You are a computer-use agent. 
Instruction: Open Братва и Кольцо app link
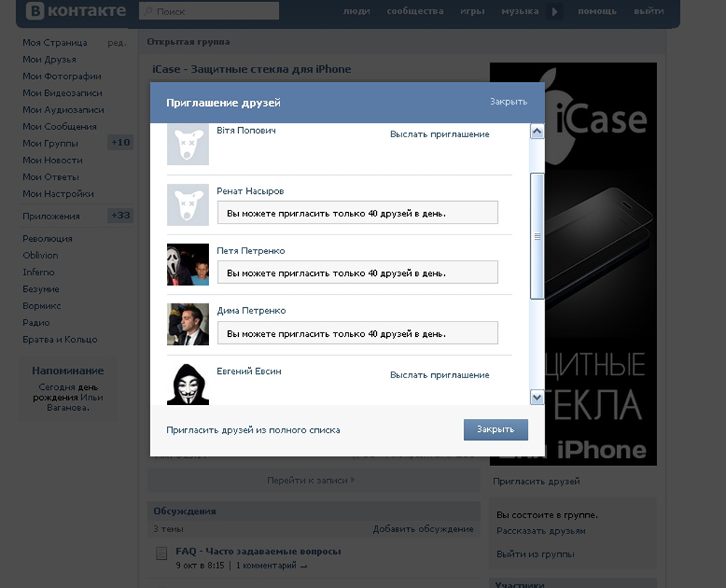pyautogui.click(x=60, y=340)
